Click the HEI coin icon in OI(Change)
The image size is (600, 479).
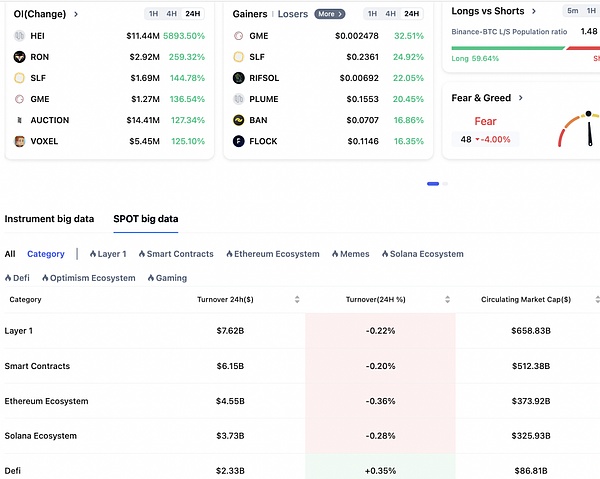[20, 36]
